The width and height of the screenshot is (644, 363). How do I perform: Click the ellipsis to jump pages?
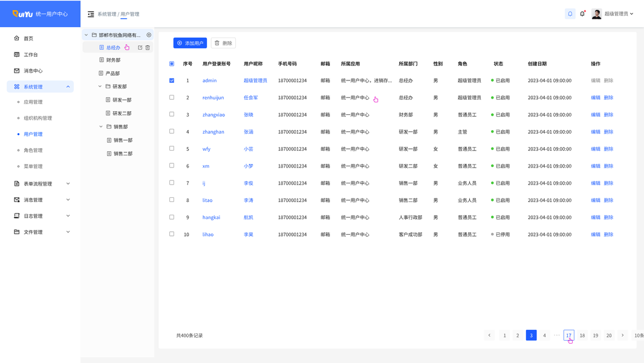(x=556, y=335)
